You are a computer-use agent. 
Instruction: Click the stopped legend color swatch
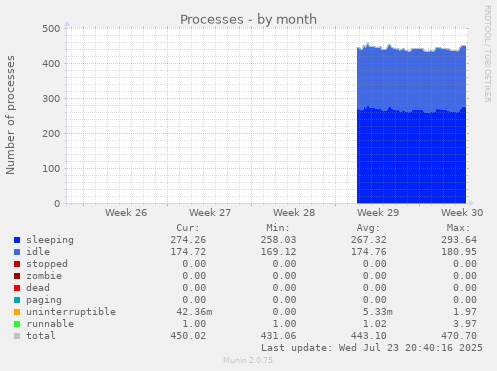(x=17, y=264)
